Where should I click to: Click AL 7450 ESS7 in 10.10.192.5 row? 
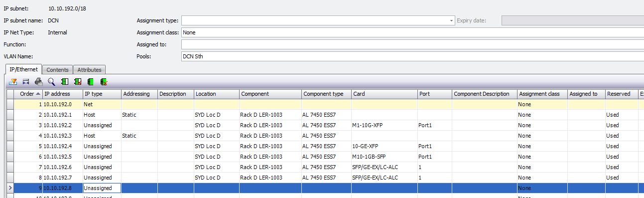click(x=326, y=157)
